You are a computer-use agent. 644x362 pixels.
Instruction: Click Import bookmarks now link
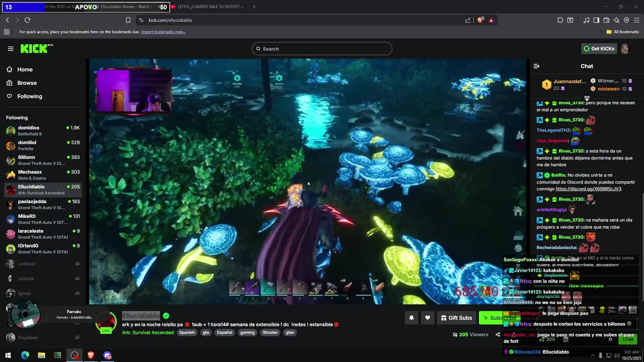point(163,32)
